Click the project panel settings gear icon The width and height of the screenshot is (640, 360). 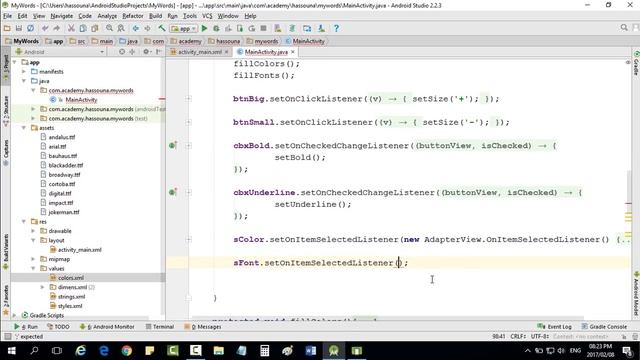coord(146,52)
